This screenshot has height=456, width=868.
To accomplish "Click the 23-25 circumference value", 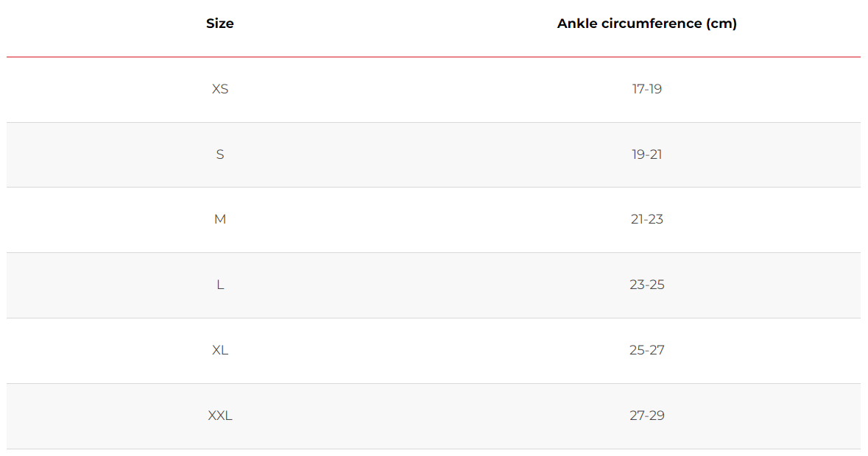I will [646, 285].
